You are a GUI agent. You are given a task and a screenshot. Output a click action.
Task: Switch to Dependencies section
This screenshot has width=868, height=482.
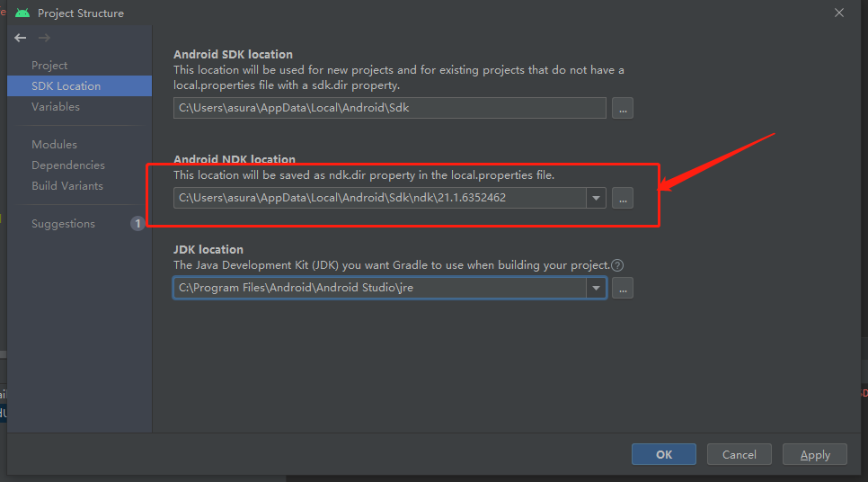(68, 165)
